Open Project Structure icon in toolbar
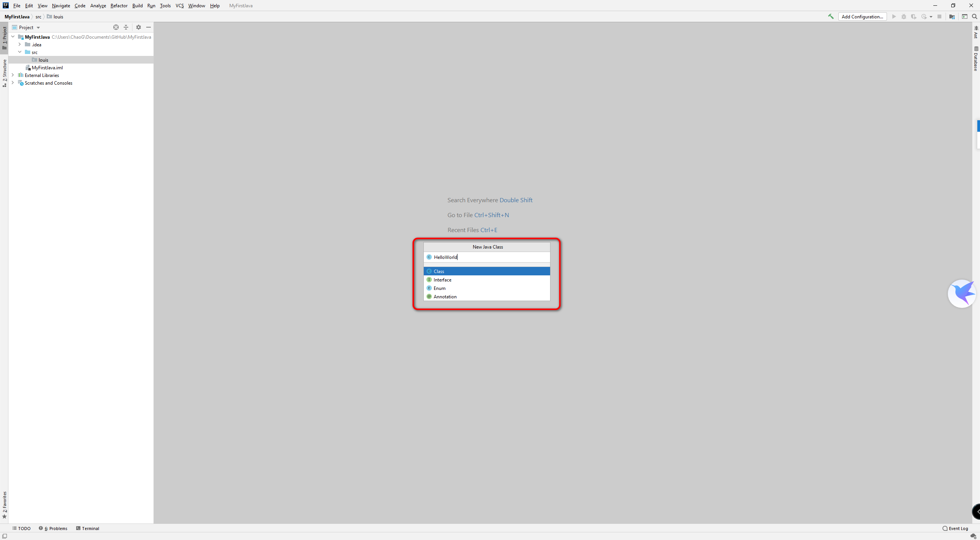 (952, 16)
